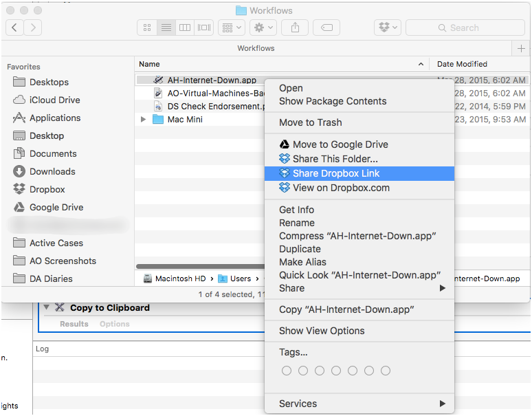Choose Quick Look "AH-Internet-Down.app"
532x416 pixels.
tap(359, 275)
